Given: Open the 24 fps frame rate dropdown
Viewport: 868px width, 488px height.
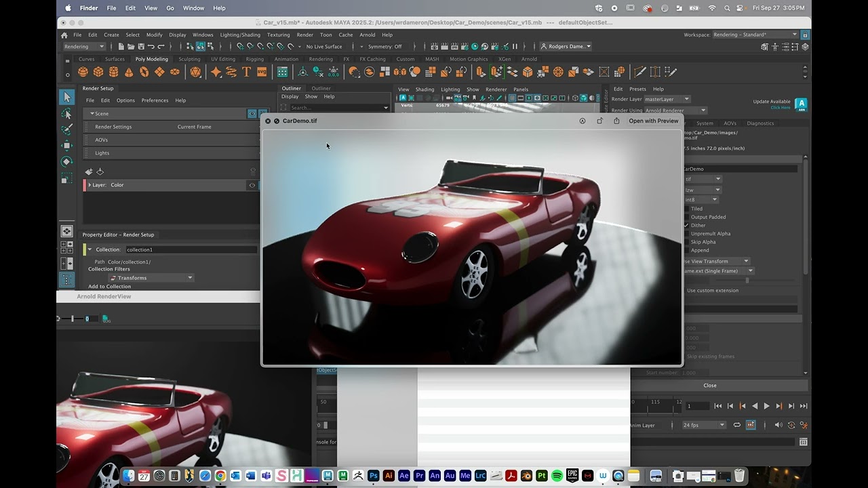Looking at the screenshot, I should (704, 425).
